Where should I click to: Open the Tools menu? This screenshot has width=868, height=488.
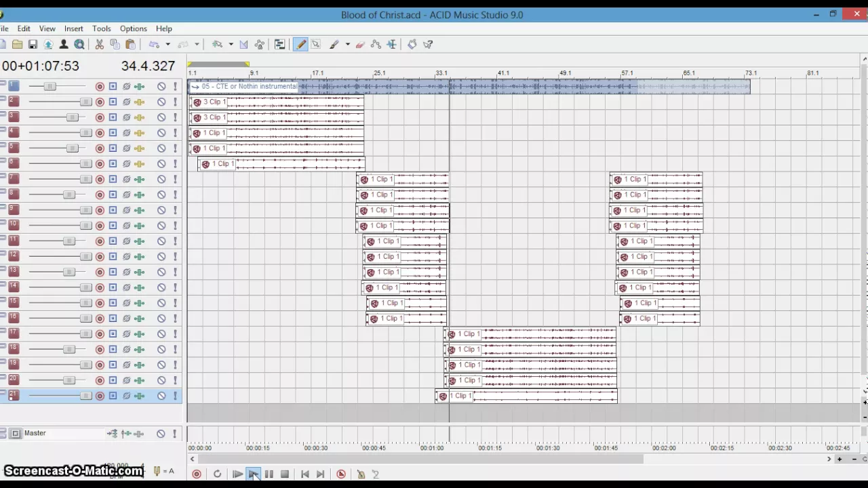102,28
